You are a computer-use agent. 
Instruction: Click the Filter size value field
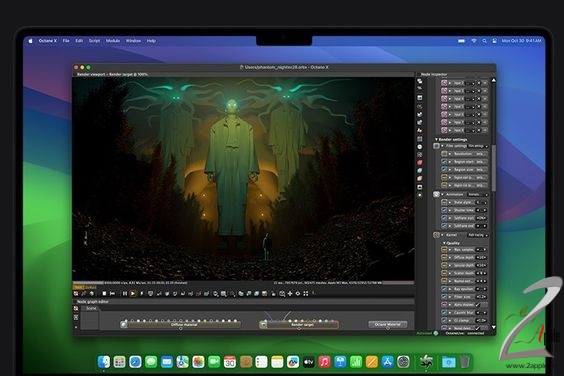click(x=481, y=297)
